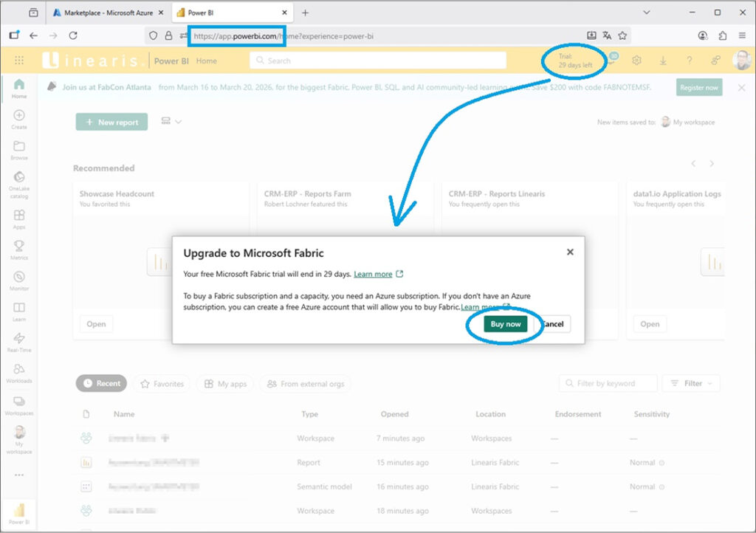Screen dimensions: 756x533
Task: Click the New report button
Action: (112, 122)
